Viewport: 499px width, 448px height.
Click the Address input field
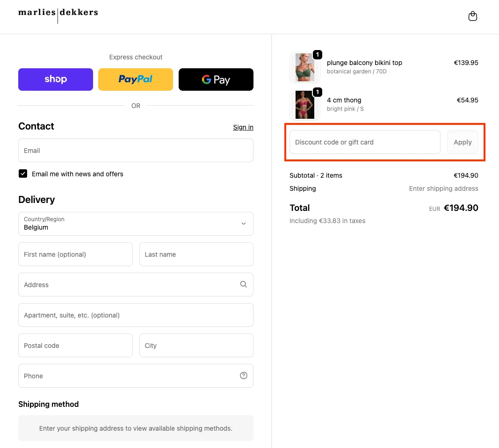pos(136,285)
